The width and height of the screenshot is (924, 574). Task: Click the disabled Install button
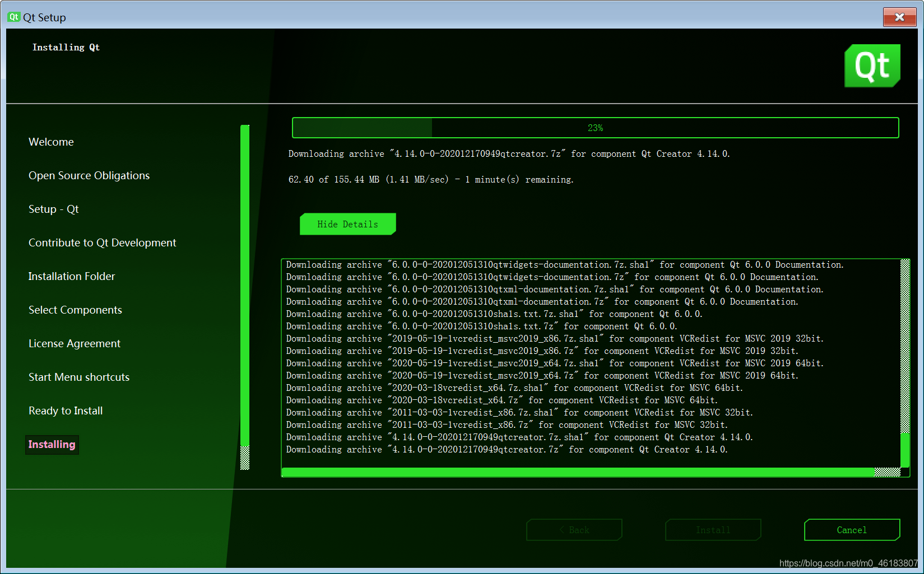click(x=713, y=530)
